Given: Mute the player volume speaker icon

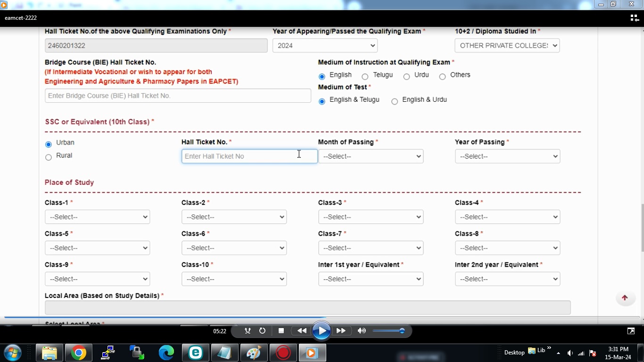Looking at the screenshot, I should pyautogui.click(x=362, y=331).
